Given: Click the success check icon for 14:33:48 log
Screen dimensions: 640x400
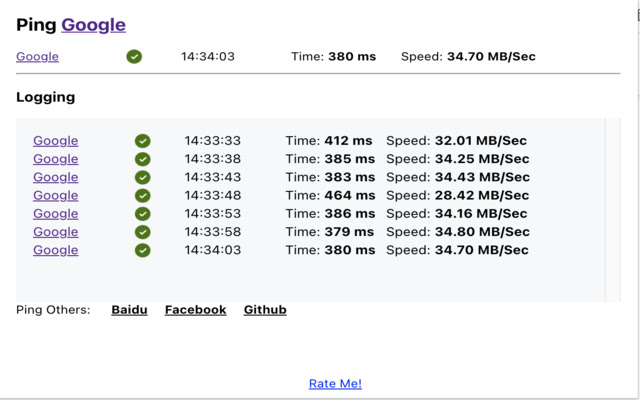Looking at the screenshot, I should pyautogui.click(x=143, y=195).
